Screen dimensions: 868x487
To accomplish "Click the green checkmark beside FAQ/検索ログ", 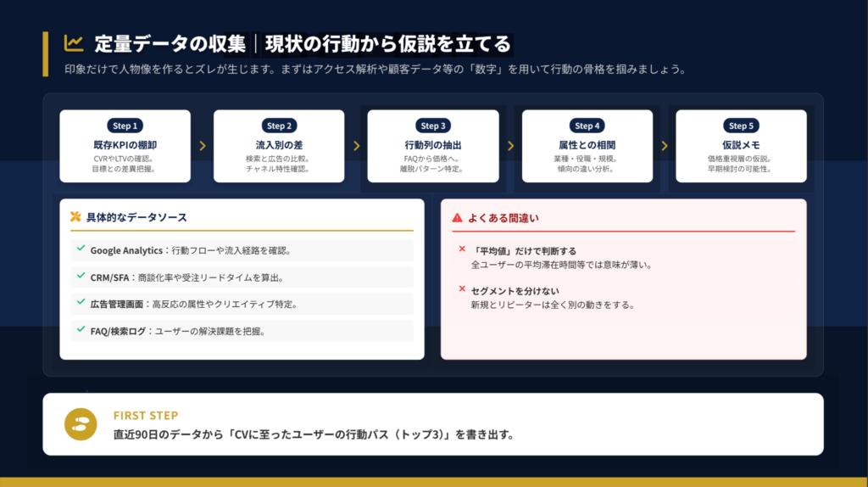I will [x=81, y=330].
